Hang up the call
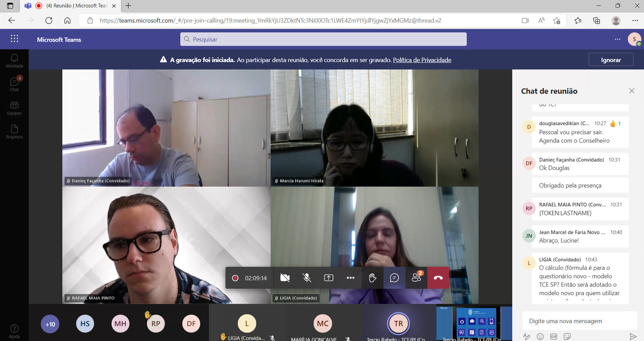This screenshot has width=644, height=341. tap(438, 278)
